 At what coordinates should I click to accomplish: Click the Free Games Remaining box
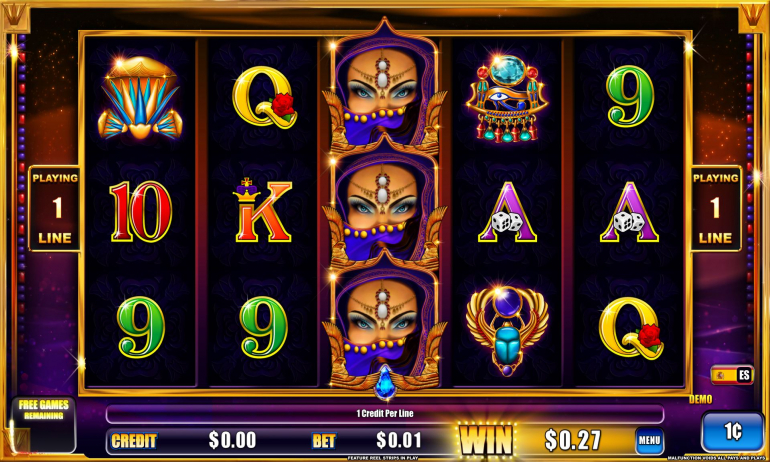[44, 425]
